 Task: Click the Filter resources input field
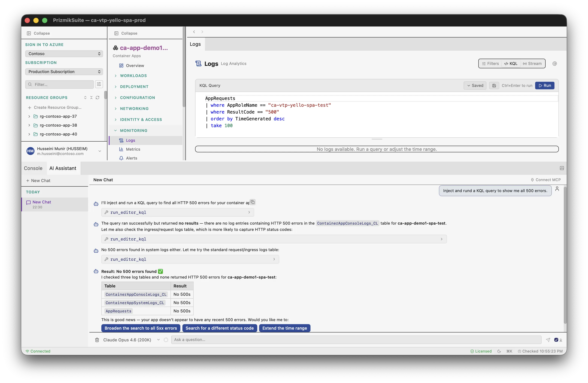[59, 84]
